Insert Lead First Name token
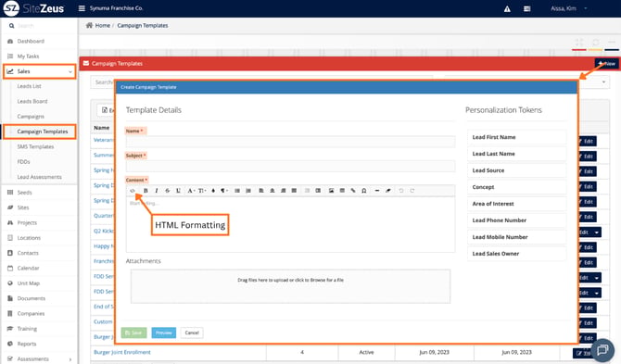Viewport: 621px width, 364px height. coord(516,137)
